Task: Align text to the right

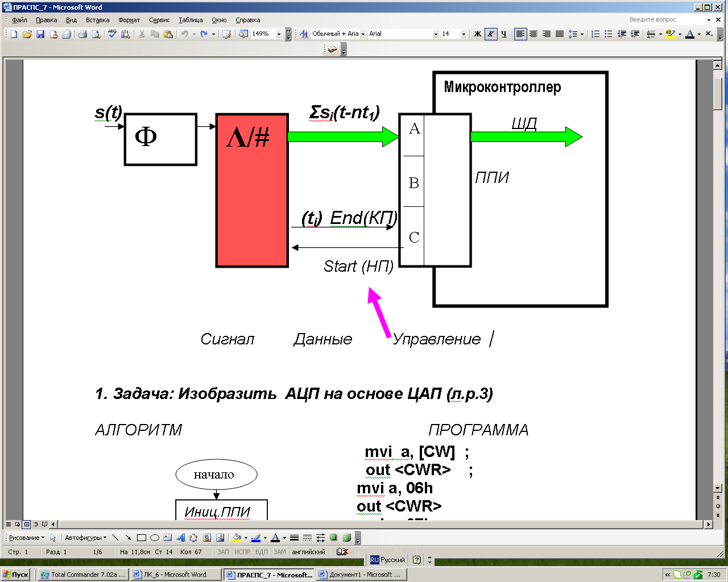Action: pyautogui.click(x=547, y=34)
